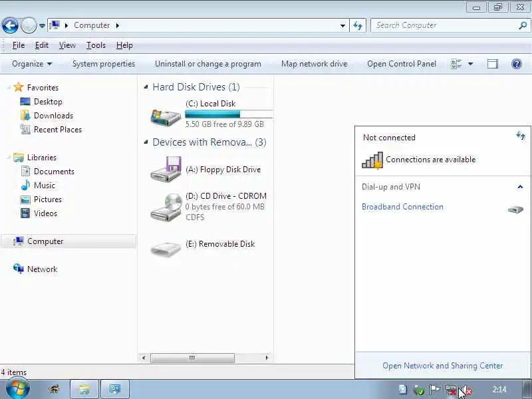Open Windows Explorer folder taskbar button

pos(84,389)
